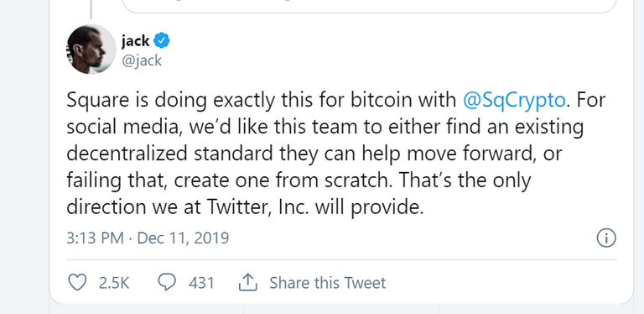Click the "Dec 11, 2019" date
Viewport: 644px width, 314px height.
pyautogui.click(x=183, y=238)
